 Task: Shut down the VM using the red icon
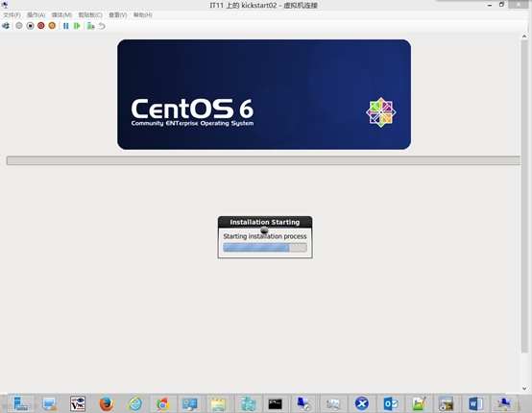click(41, 26)
